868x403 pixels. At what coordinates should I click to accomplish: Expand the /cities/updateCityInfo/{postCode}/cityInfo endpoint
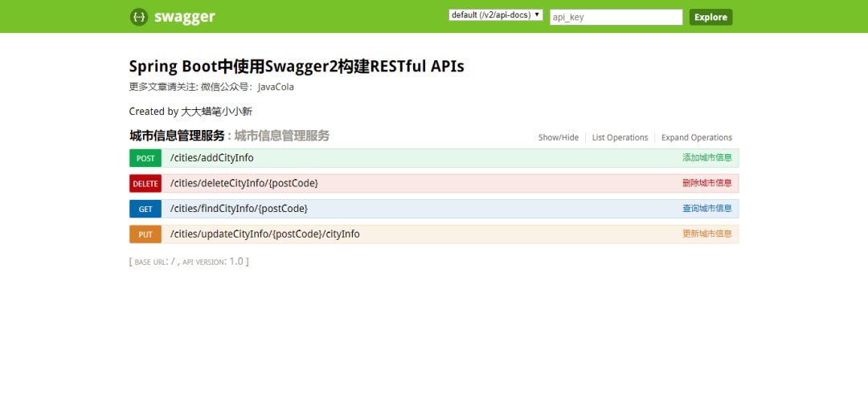[264, 234]
